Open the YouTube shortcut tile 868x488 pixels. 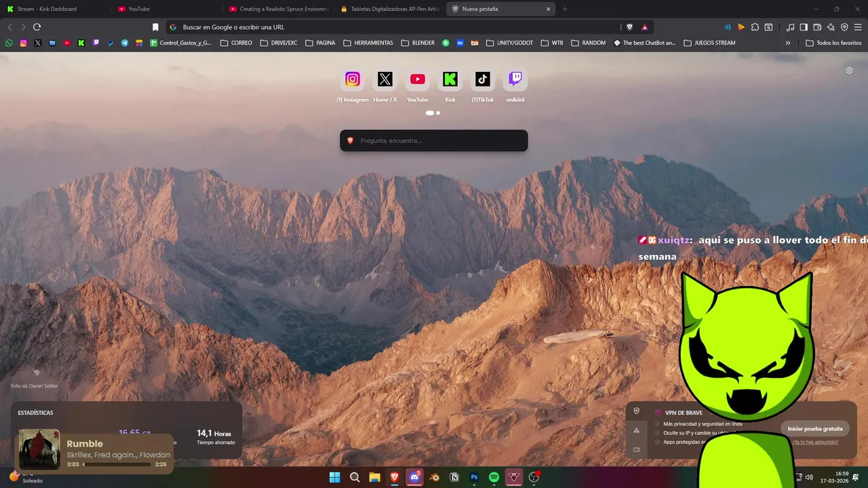418,79
